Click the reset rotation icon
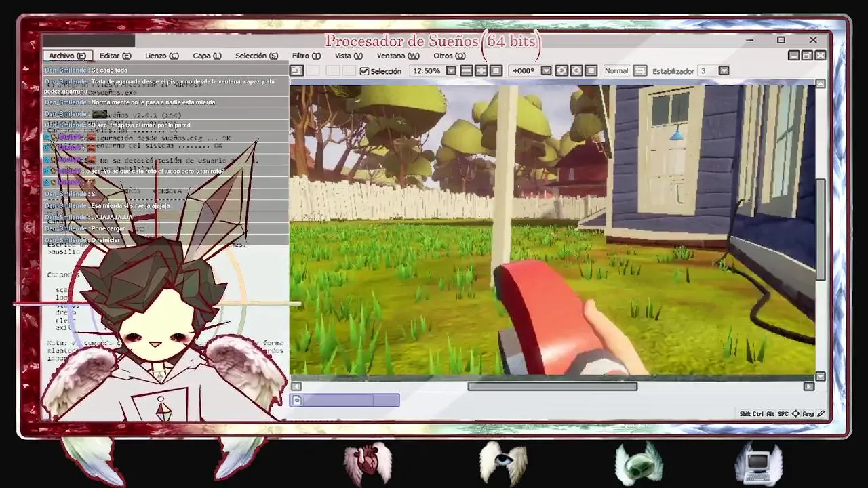This screenshot has height=488, width=868. pyautogui.click(x=591, y=70)
